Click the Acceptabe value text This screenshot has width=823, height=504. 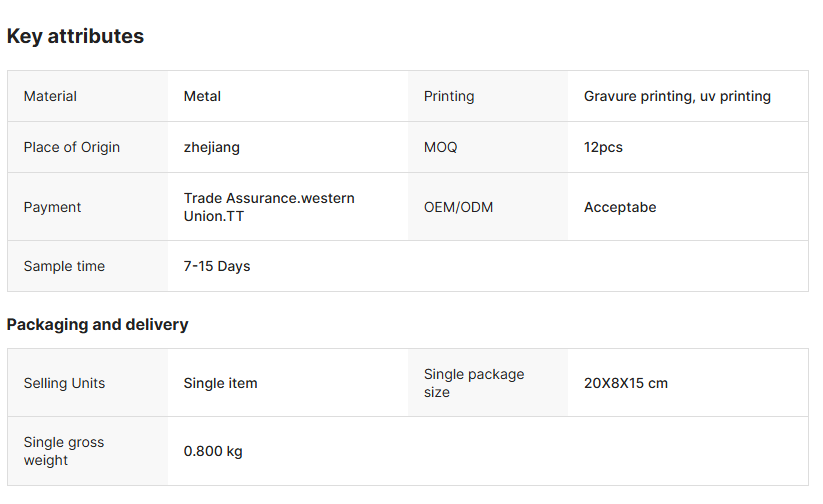click(x=620, y=207)
